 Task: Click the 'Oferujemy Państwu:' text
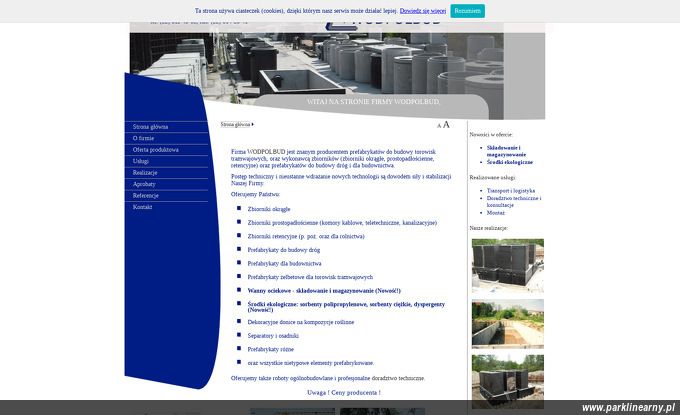(255, 194)
